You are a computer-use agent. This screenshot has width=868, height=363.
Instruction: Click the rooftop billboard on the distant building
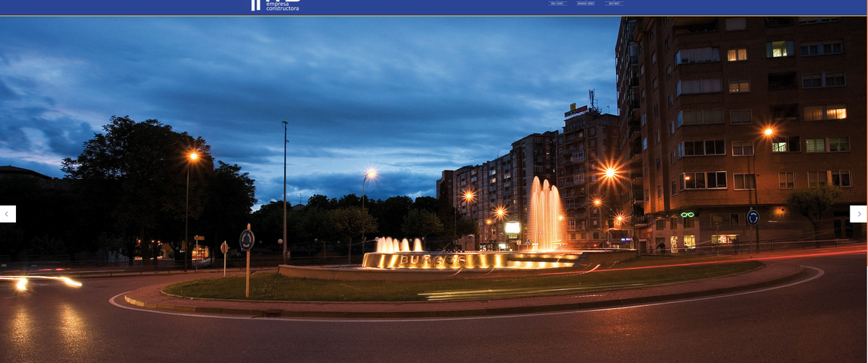[576, 111]
